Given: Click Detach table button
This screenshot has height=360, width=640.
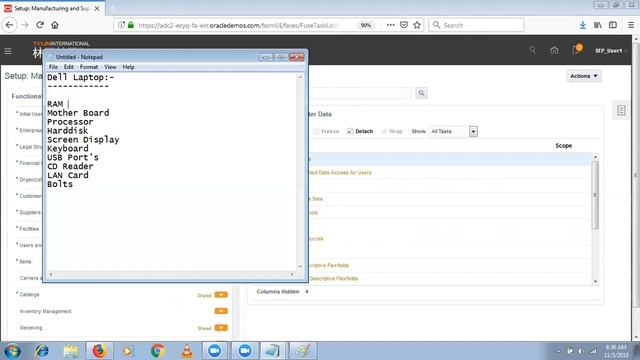Looking at the screenshot, I should coord(360,131).
